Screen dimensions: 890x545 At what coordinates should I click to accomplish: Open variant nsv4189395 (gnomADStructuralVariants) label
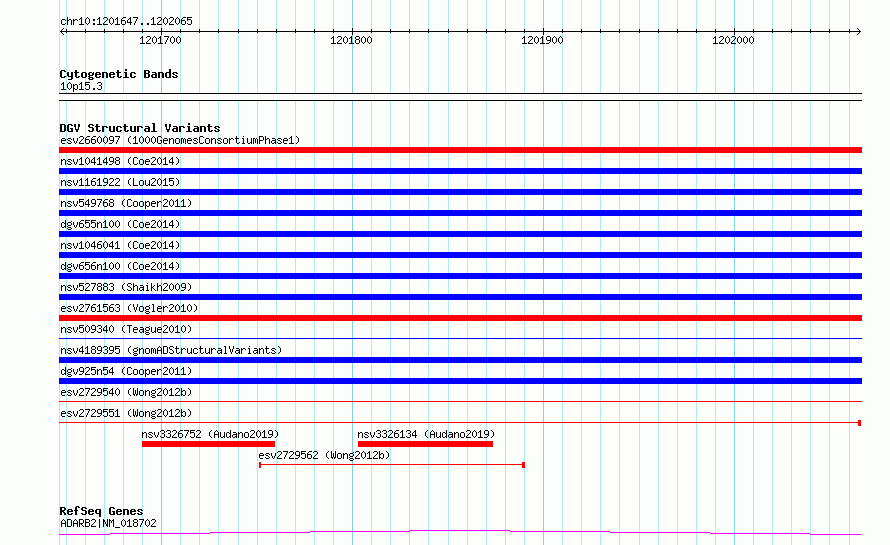coord(171,350)
